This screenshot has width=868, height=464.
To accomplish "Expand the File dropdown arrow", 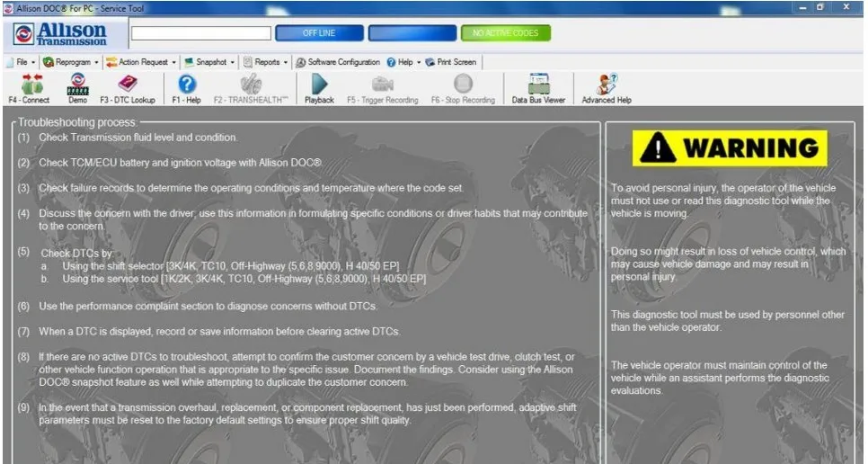I will (x=33, y=63).
